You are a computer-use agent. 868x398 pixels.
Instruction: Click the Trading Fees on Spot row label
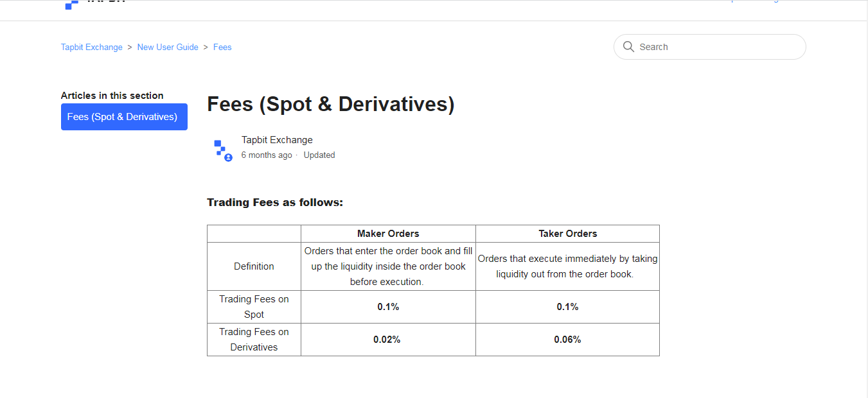tap(254, 307)
